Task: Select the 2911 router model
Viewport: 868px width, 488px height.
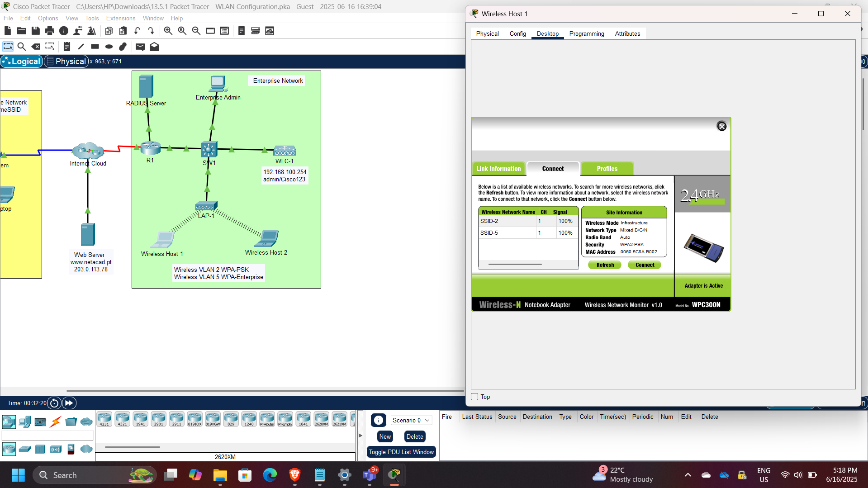Action: [x=176, y=419]
